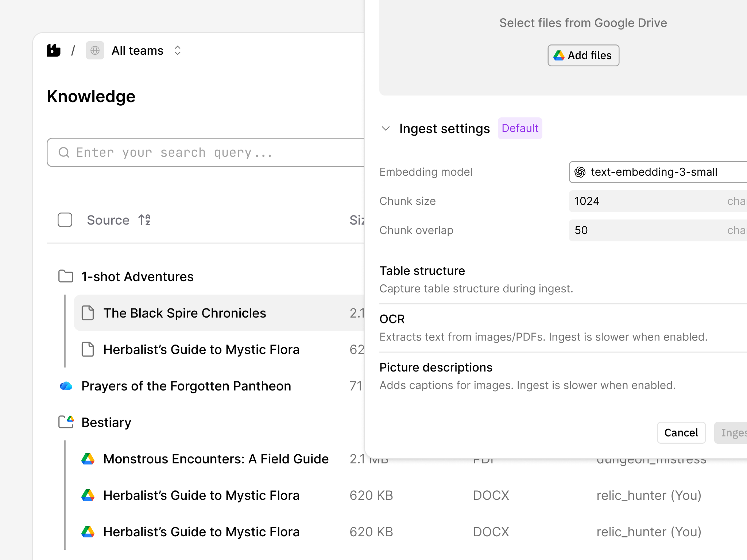This screenshot has height=560, width=747.
Task: Click the Bestiary Google Drive folder icon
Action: [66, 422]
